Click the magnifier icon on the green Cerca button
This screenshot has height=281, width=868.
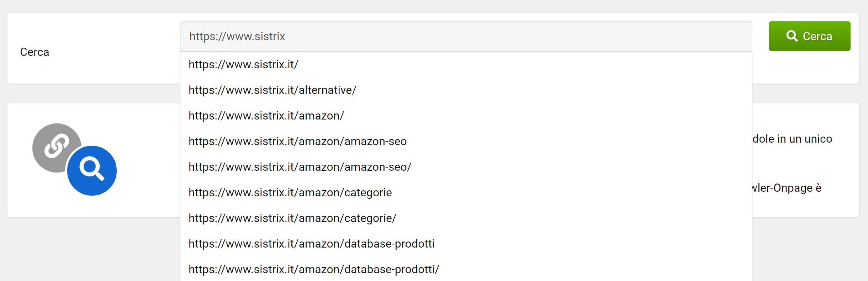coord(792,36)
